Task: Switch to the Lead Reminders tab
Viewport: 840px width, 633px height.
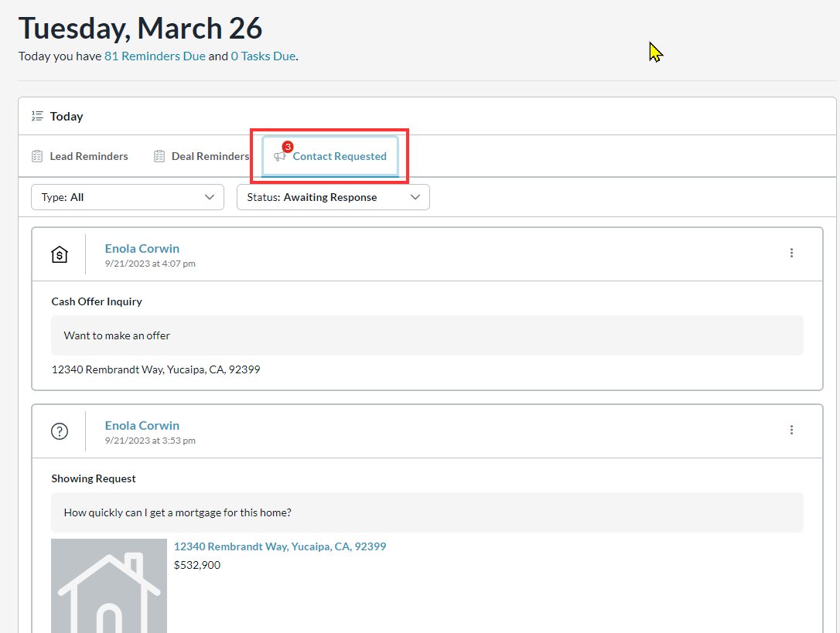Action: tap(88, 156)
